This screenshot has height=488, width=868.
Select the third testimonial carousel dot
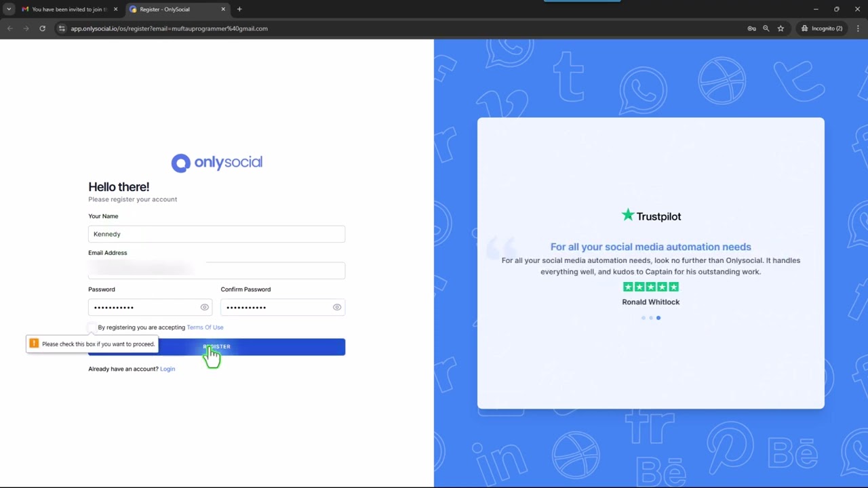pyautogui.click(x=658, y=318)
